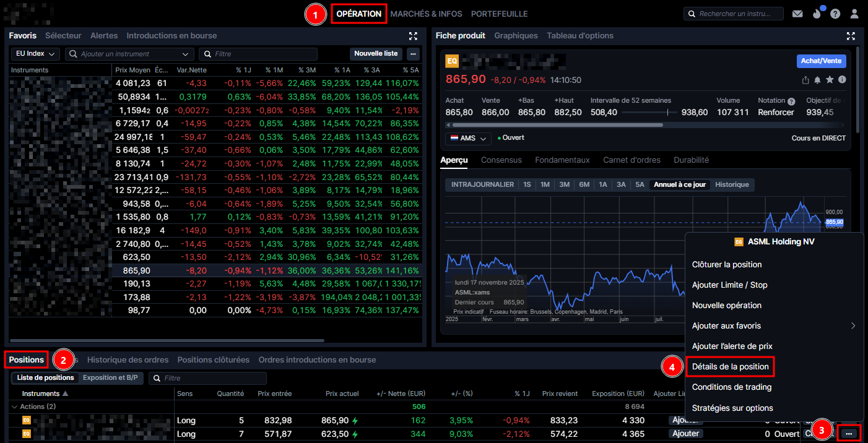The width and height of the screenshot is (868, 443).
Task: Expand the Favoris panel to fullscreen
Action: (414, 36)
